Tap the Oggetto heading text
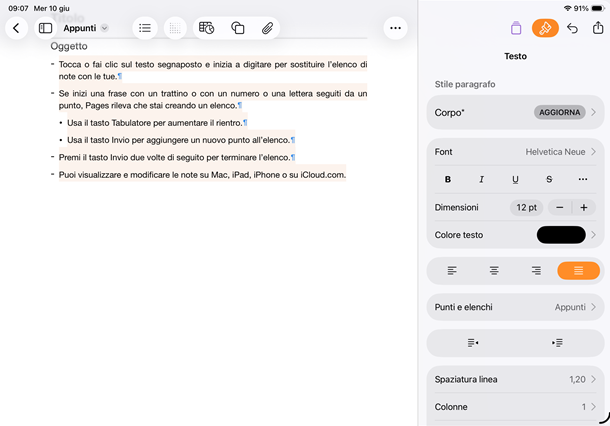The height and width of the screenshot is (426, 610). click(69, 46)
